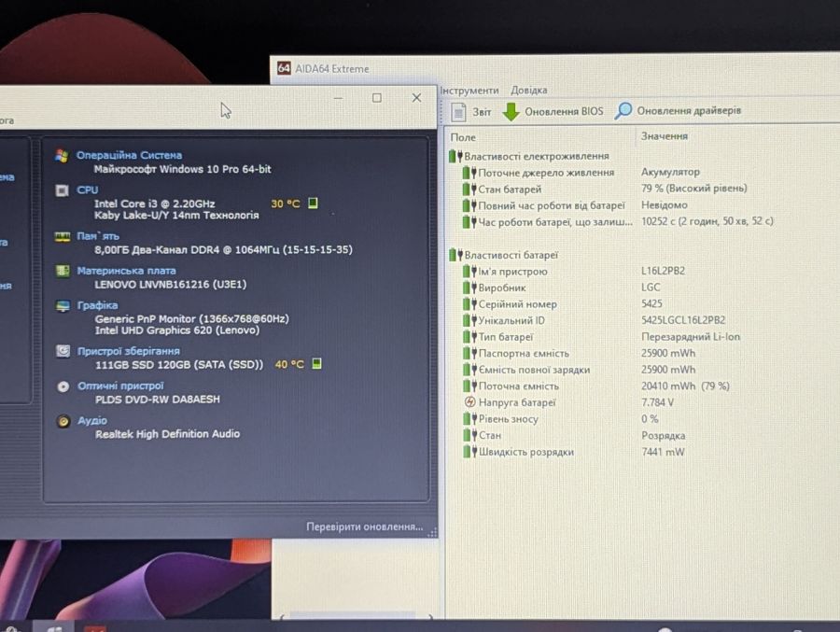Click the CPU chip icon
Image resolution: width=840 pixels, height=632 pixels.
pyautogui.click(x=63, y=190)
